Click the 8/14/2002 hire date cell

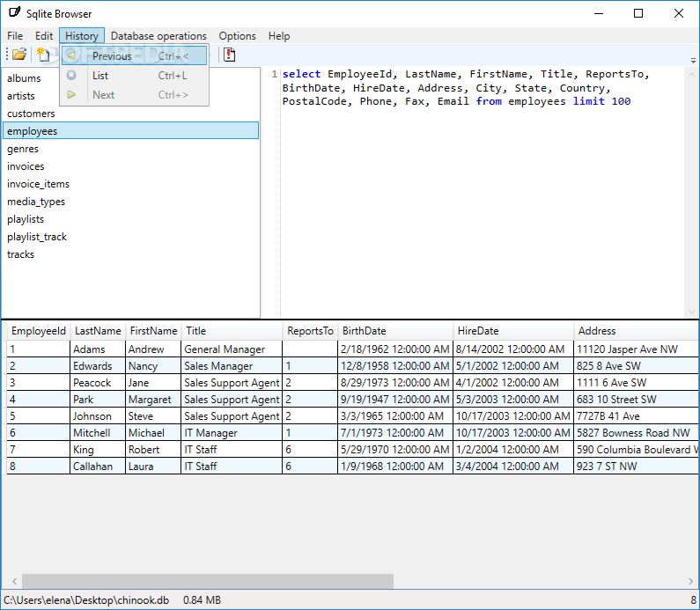(x=513, y=349)
